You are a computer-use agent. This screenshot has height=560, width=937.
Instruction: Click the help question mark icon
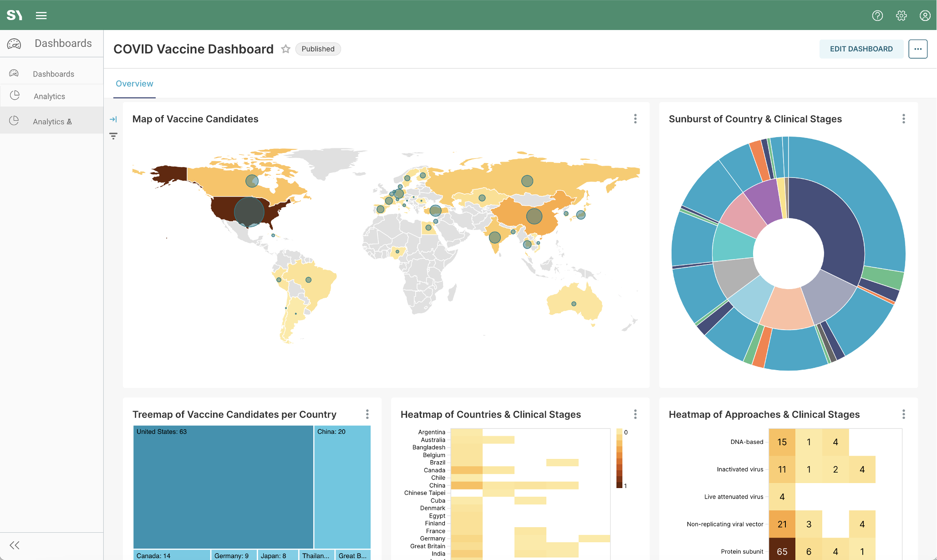(877, 15)
